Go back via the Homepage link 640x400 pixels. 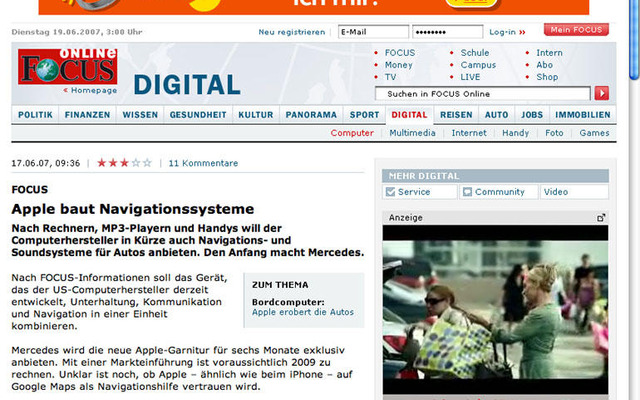[x=90, y=90]
